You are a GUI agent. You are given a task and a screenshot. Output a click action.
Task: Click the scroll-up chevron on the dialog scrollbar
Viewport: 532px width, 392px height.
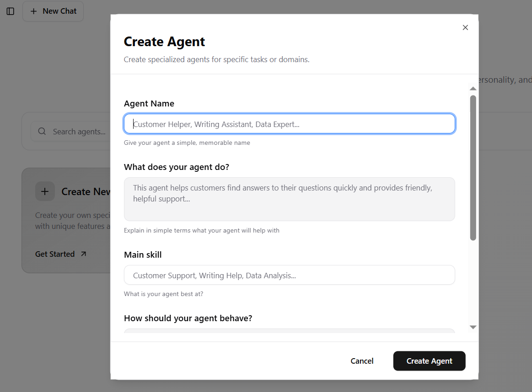[x=473, y=88]
